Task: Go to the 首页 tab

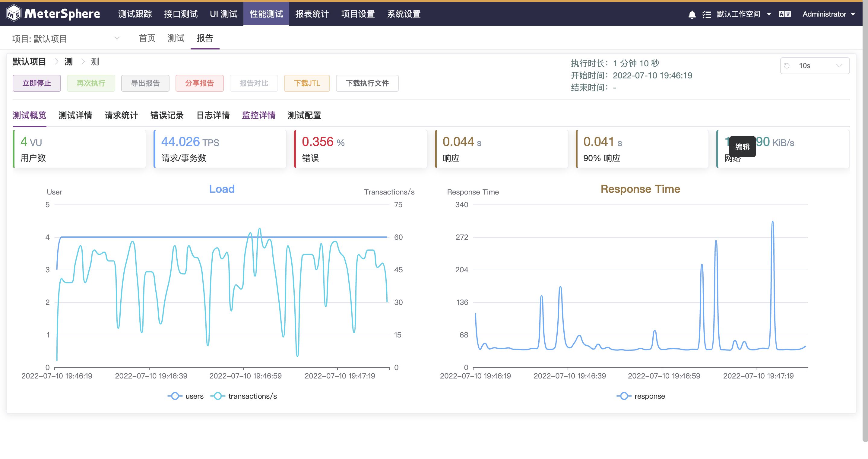Action: (x=147, y=38)
